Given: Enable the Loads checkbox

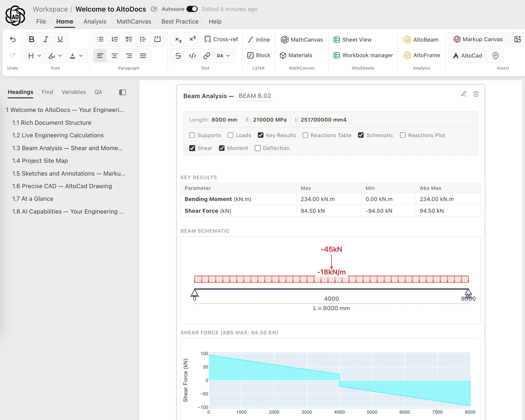Looking at the screenshot, I should click(230, 135).
